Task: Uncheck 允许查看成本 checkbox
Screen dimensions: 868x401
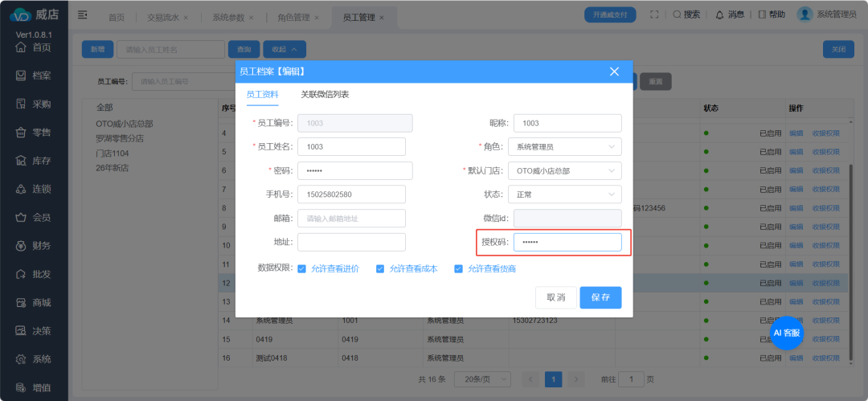Action: [x=380, y=269]
